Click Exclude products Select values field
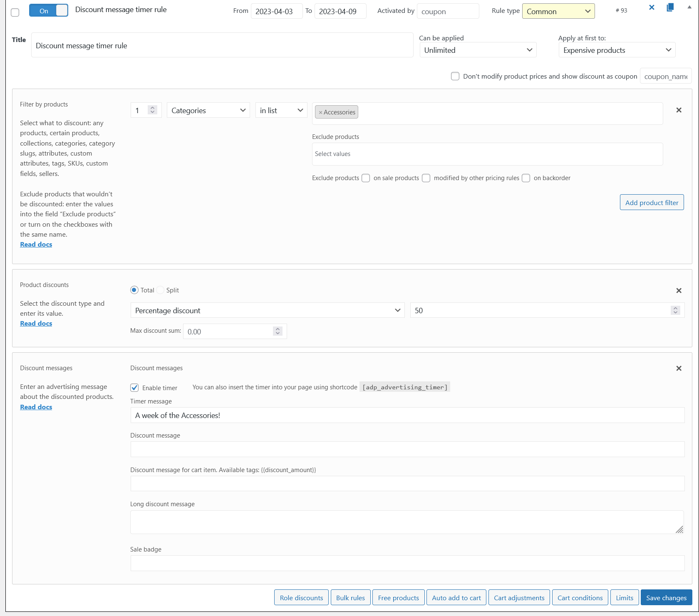699x616 pixels. [x=487, y=154]
